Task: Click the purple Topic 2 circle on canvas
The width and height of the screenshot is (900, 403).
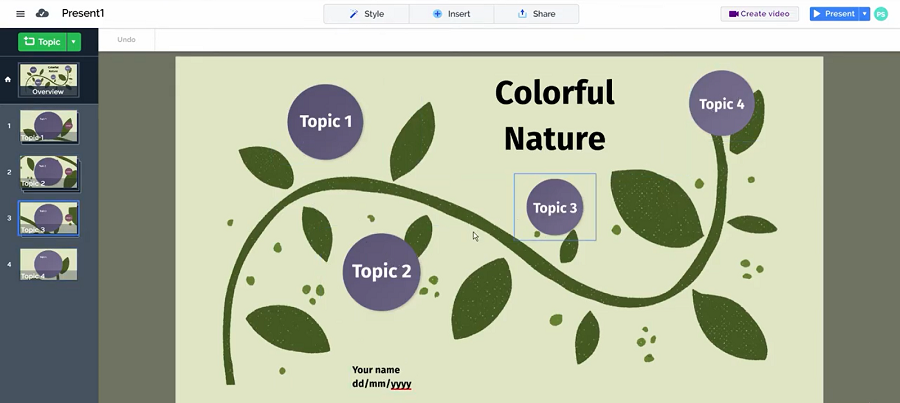Action: (381, 272)
